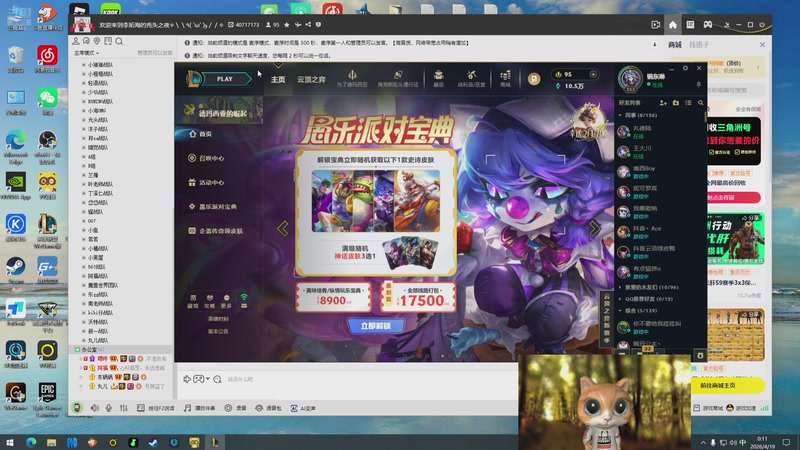Viewport: 800px width, 450px height.
Task: Open the 主席模式 mode dropdown
Action: [87, 53]
